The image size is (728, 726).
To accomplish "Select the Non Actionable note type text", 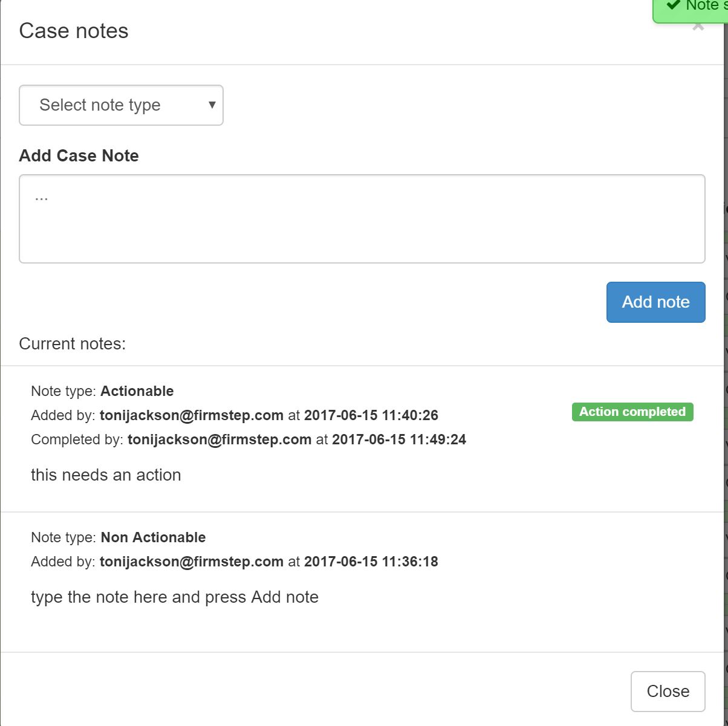I will 153,537.
